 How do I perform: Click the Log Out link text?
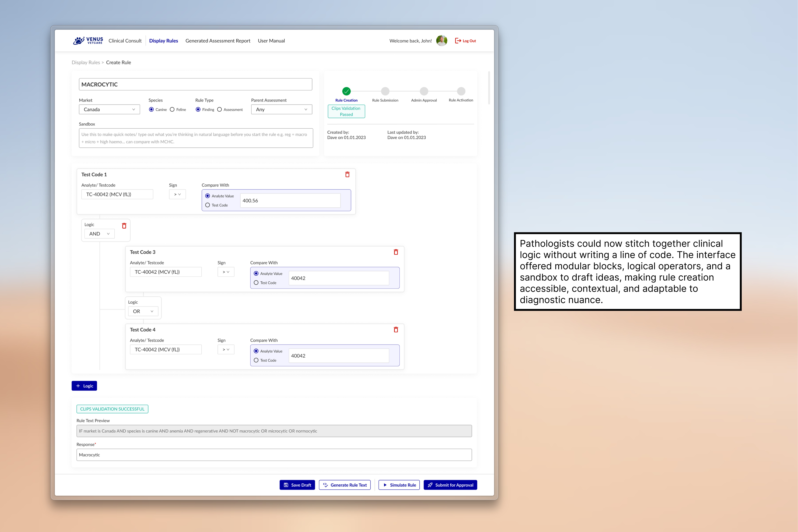(x=469, y=41)
